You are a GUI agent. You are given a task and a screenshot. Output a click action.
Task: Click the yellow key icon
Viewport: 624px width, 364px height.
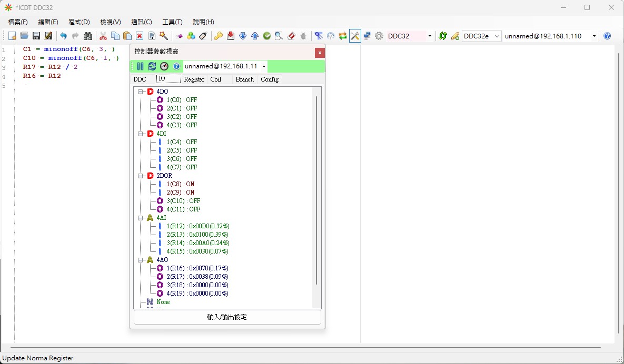point(218,36)
